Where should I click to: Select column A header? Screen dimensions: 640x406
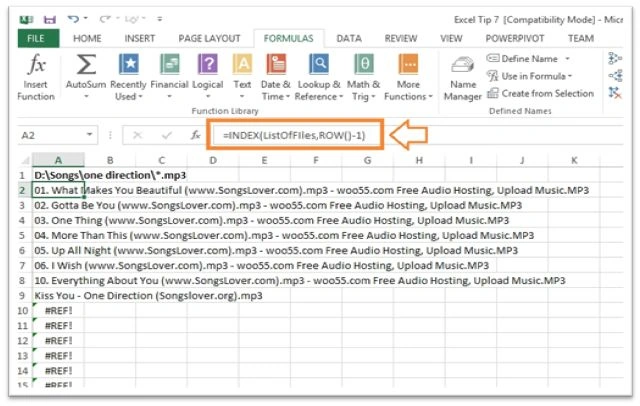[58, 160]
